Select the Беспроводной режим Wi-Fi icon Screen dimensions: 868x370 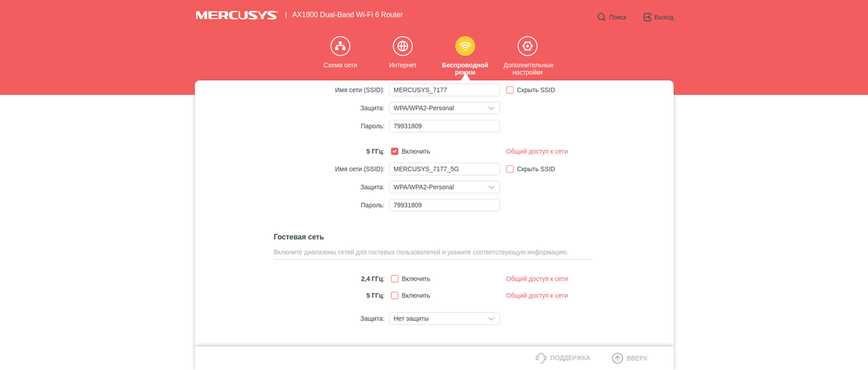pyautogui.click(x=464, y=46)
